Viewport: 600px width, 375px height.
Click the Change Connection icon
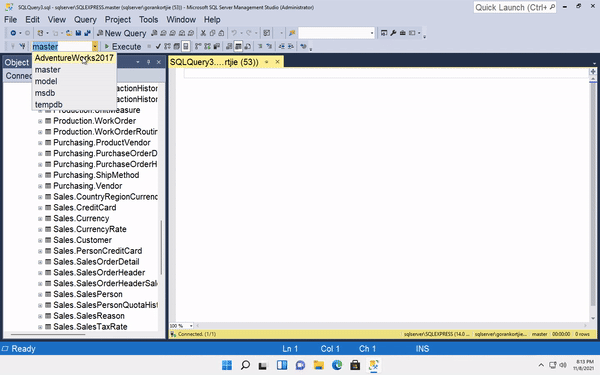coord(22,47)
